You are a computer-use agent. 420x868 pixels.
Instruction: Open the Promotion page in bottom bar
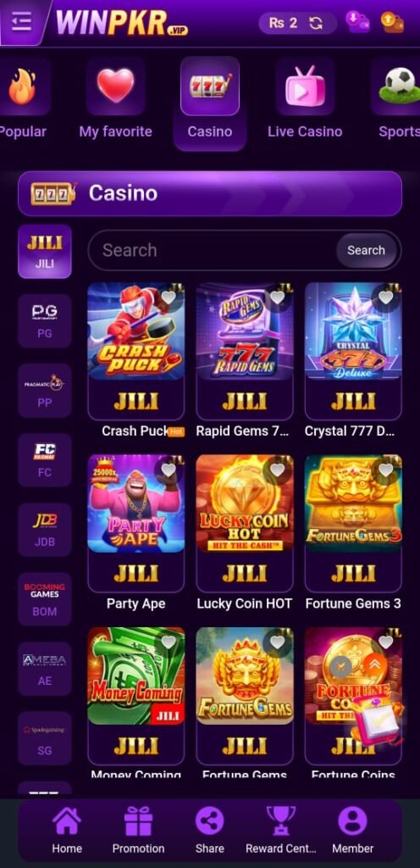138,830
